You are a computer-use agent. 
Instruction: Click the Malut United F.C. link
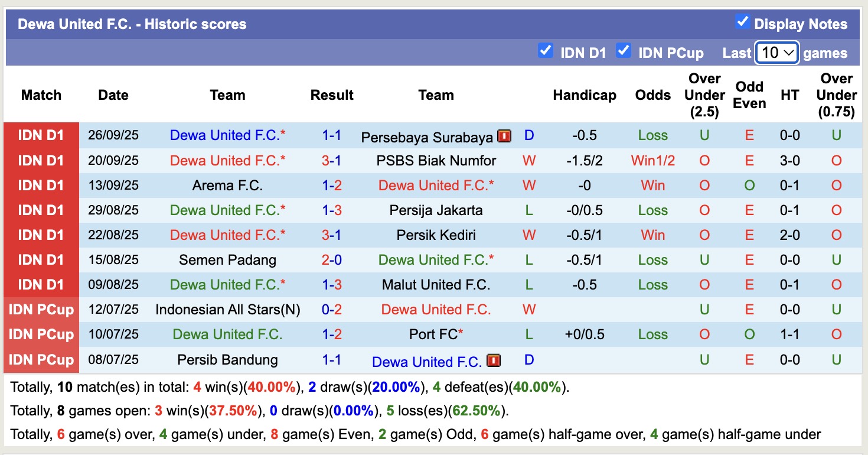pos(436,284)
